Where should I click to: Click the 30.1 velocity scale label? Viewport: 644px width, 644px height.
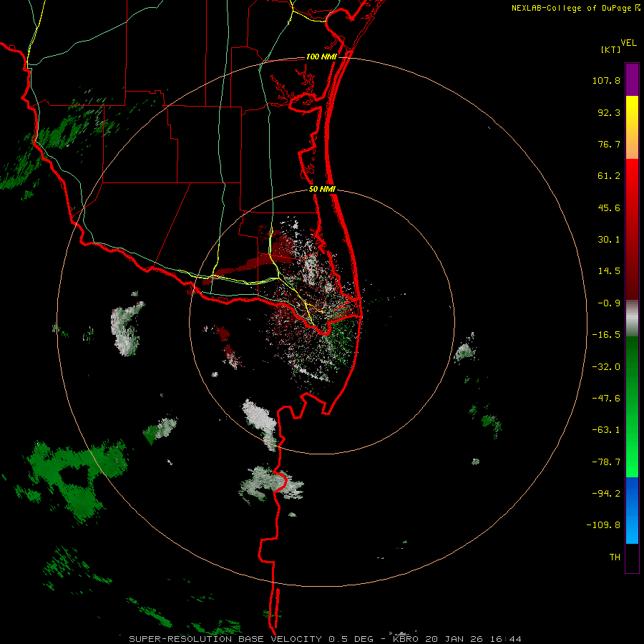click(609, 240)
